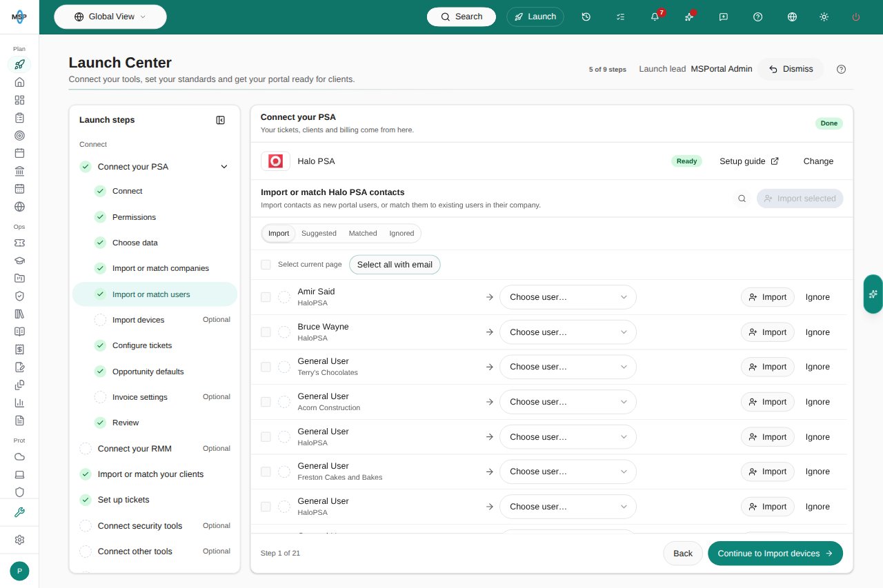Open the history clock icon in top bar

(x=586, y=17)
